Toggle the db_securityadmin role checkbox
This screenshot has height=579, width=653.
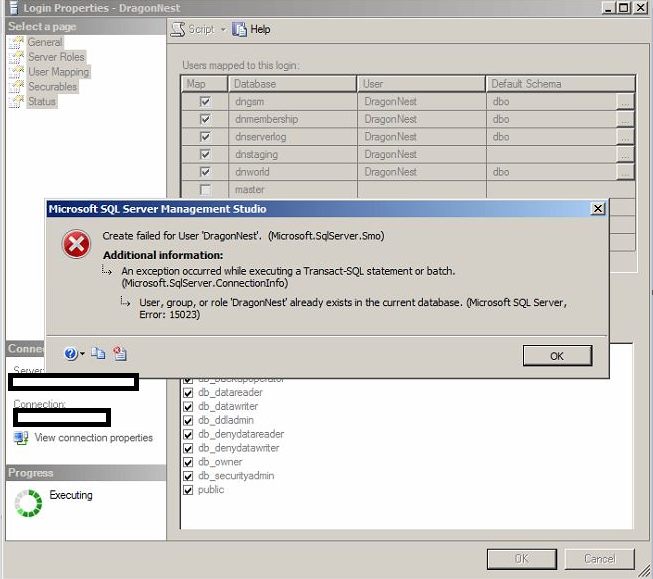click(x=188, y=476)
